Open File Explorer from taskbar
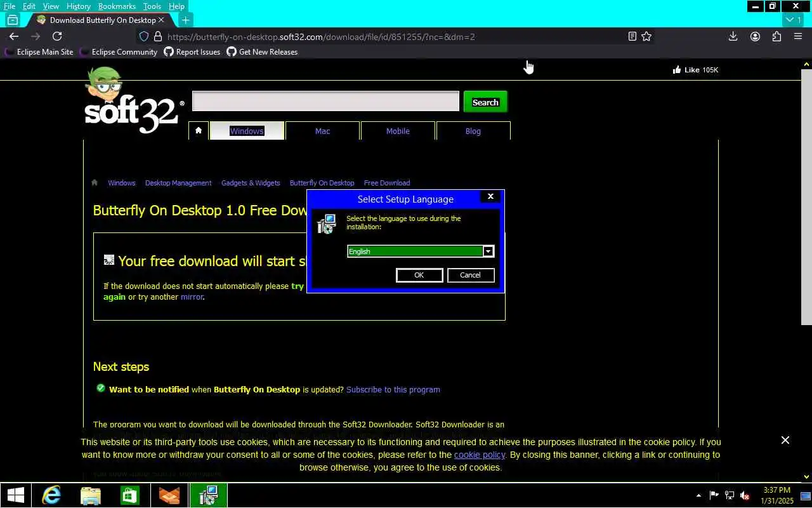The image size is (812, 508). [90, 495]
